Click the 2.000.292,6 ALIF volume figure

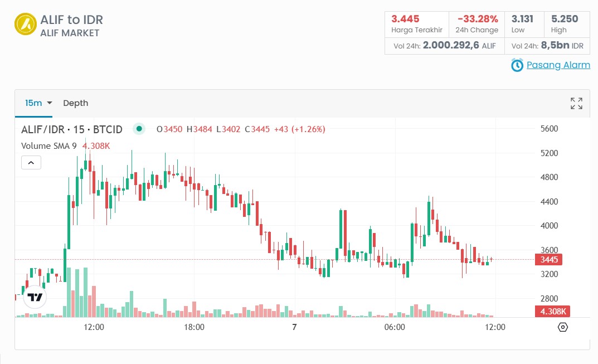click(459, 45)
